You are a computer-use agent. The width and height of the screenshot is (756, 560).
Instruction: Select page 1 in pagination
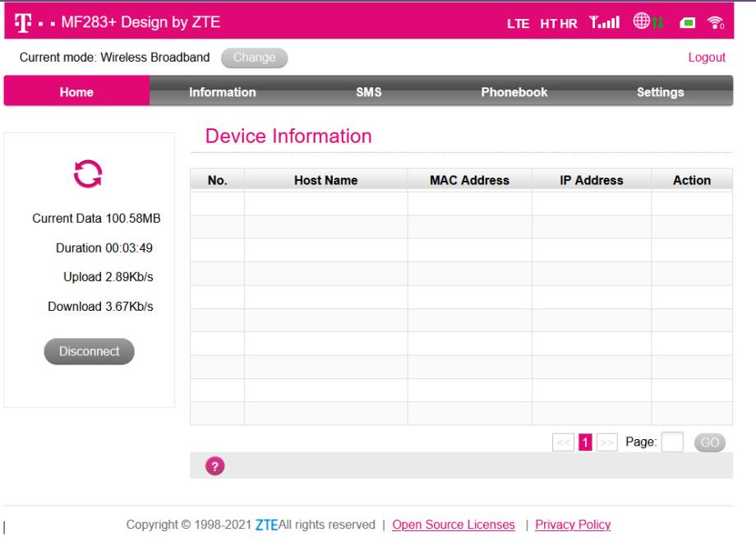(x=584, y=442)
